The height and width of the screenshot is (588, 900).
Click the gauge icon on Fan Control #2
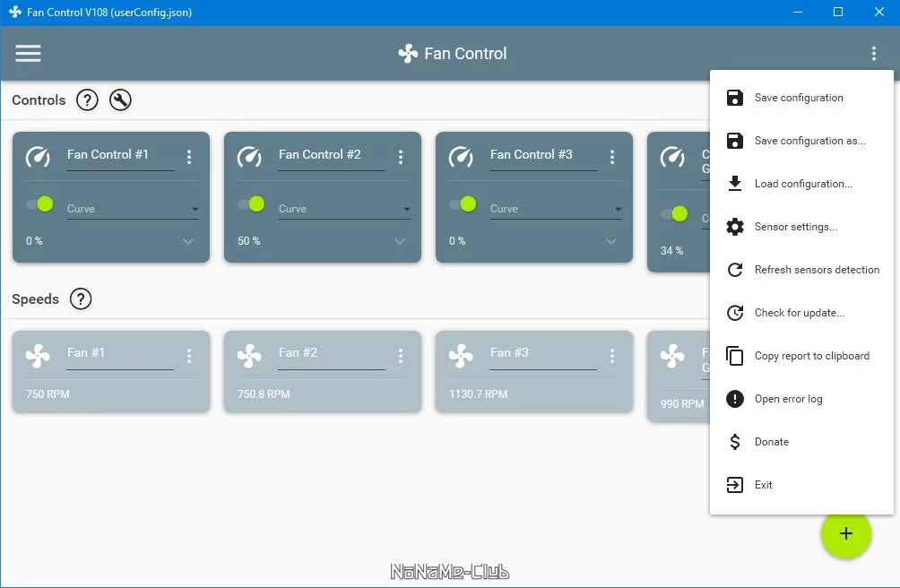250,157
